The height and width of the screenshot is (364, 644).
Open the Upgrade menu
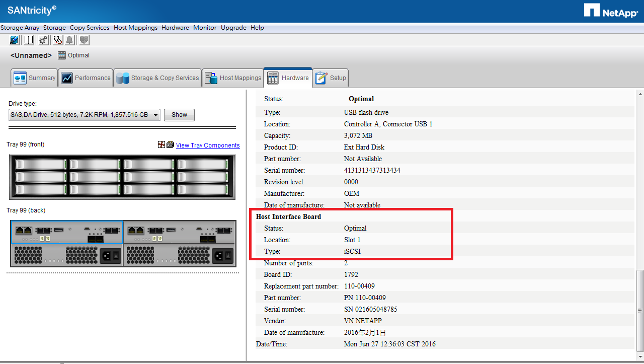tap(233, 28)
